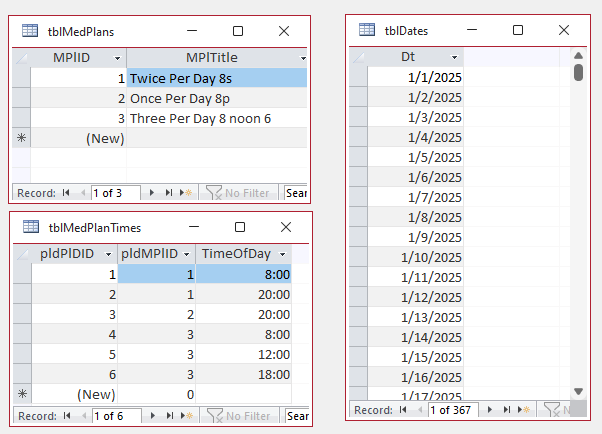Click the search box in tblMedPlanTimes
Image resolution: width=602 pixels, height=434 pixels.
pyautogui.click(x=297, y=416)
